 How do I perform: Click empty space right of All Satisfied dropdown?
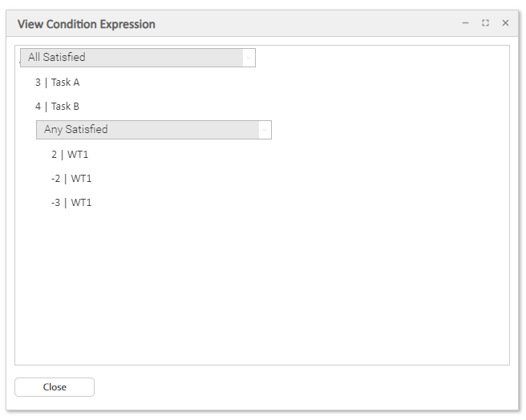(x=377, y=57)
